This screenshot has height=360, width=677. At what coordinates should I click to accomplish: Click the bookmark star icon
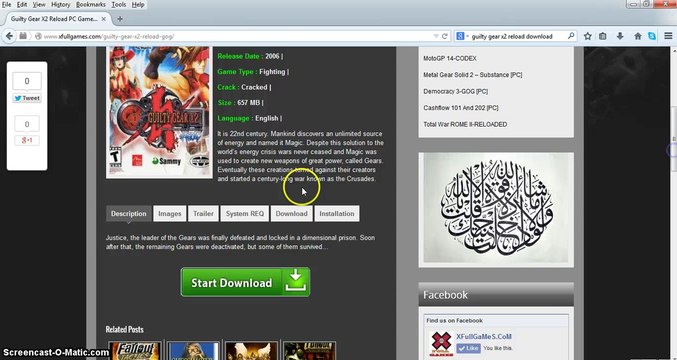588,36
